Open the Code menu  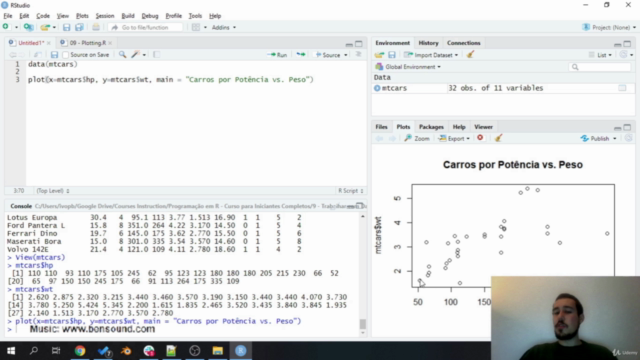(x=43, y=16)
